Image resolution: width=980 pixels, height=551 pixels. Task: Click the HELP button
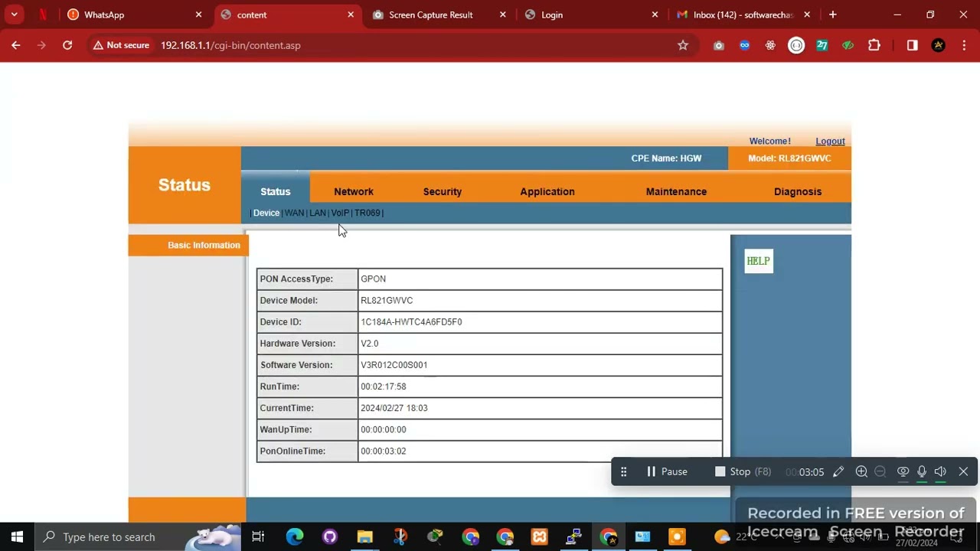point(759,261)
